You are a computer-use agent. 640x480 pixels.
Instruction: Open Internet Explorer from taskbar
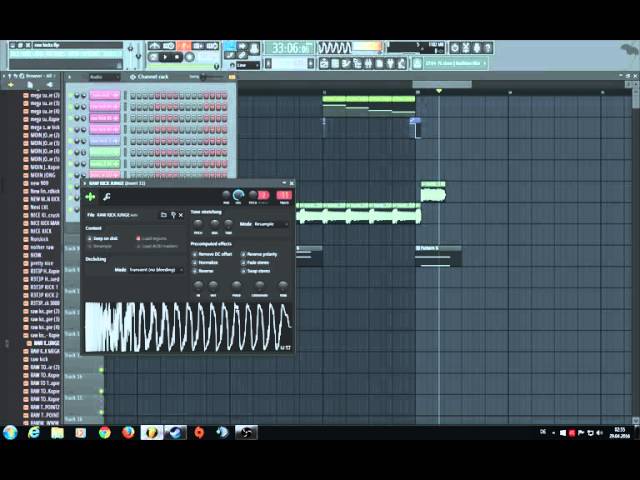point(33,433)
